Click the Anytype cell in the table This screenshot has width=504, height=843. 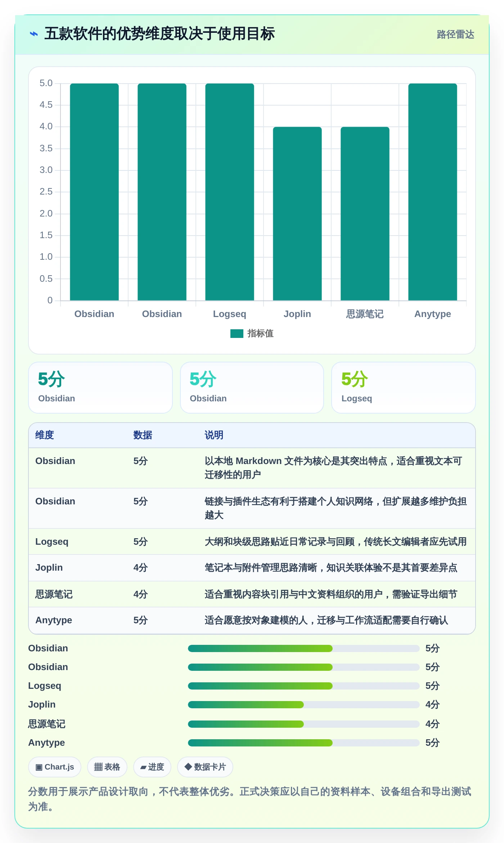(x=54, y=620)
